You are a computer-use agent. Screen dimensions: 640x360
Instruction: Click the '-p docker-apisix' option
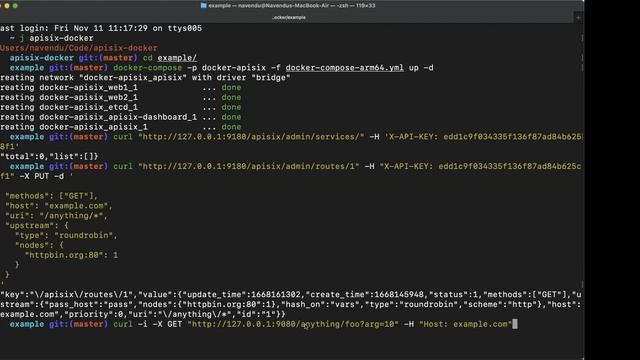pos(227,68)
